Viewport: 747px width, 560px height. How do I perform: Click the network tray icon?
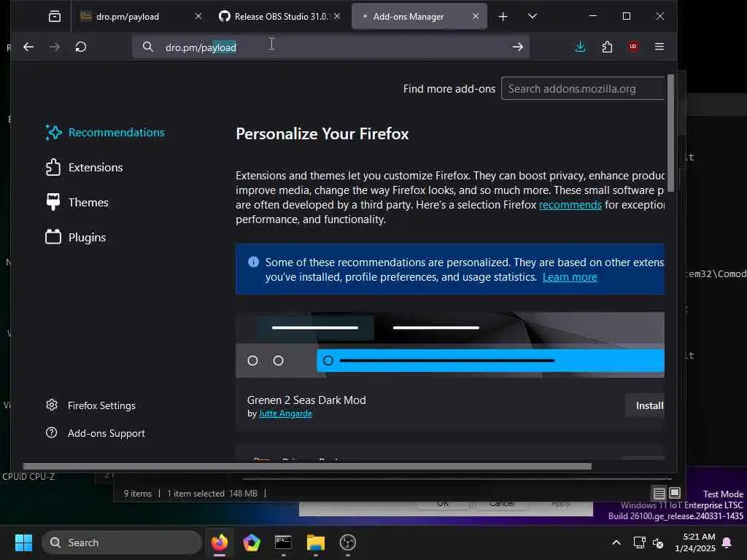(639, 542)
